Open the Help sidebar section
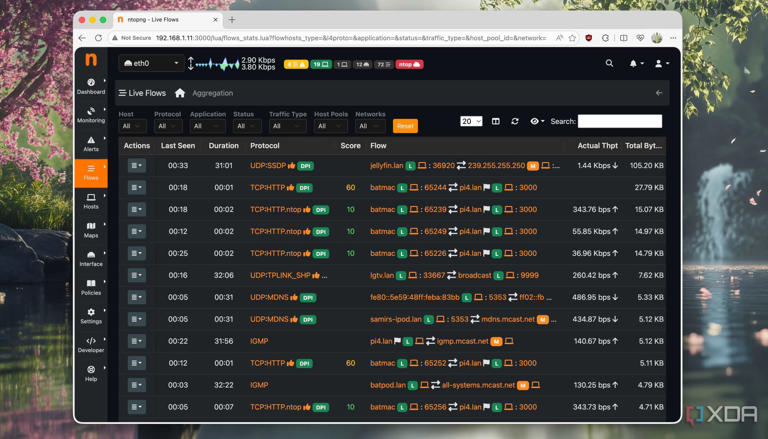The width and height of the screenshot is (768, 439). [91, 374]
